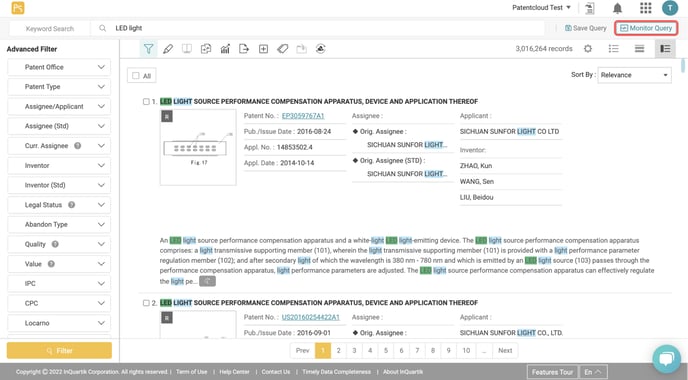Click the Legal Status help question icon
Viewport: 688px width, 380px height.
(72, 205)
